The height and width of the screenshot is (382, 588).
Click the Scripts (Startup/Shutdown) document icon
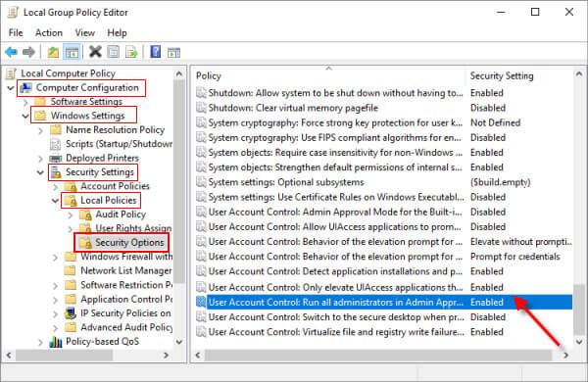(x=56, y=144)
